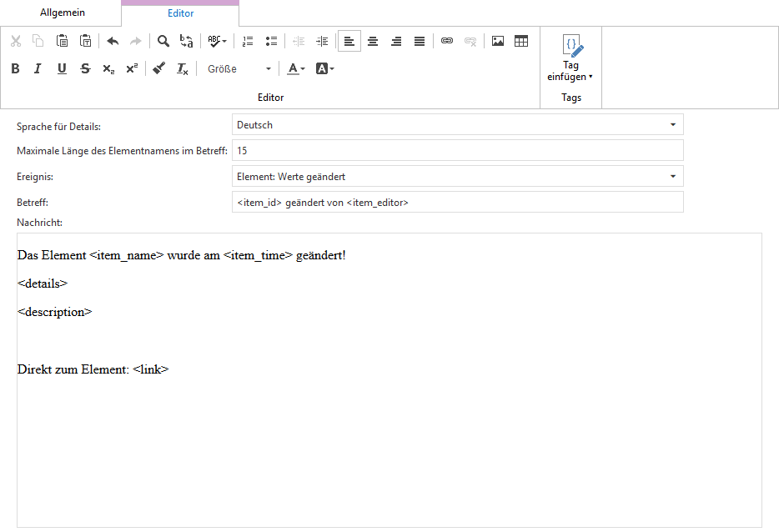Click the Insert Link icon

pos(447,41)
